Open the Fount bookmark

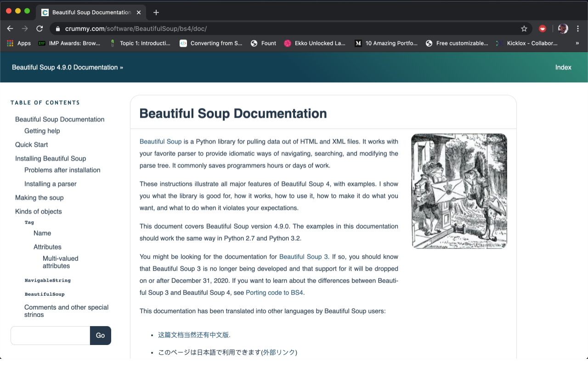pos(263,43)
